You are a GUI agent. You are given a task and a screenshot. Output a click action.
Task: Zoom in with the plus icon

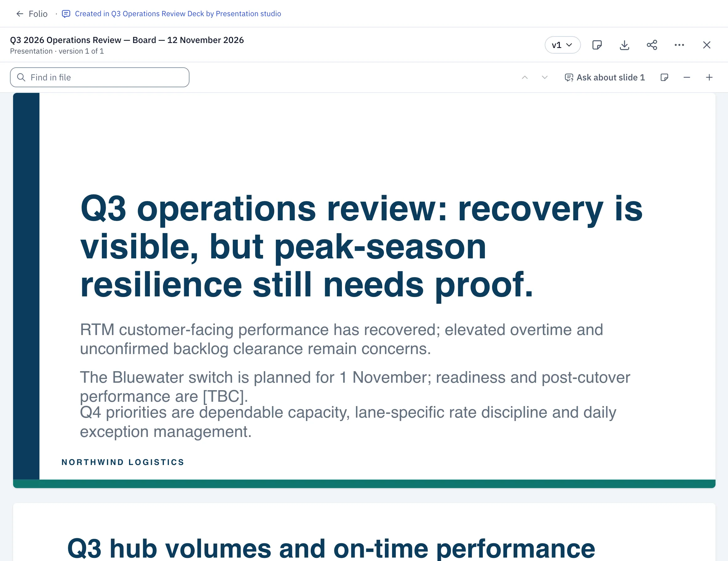709,77
